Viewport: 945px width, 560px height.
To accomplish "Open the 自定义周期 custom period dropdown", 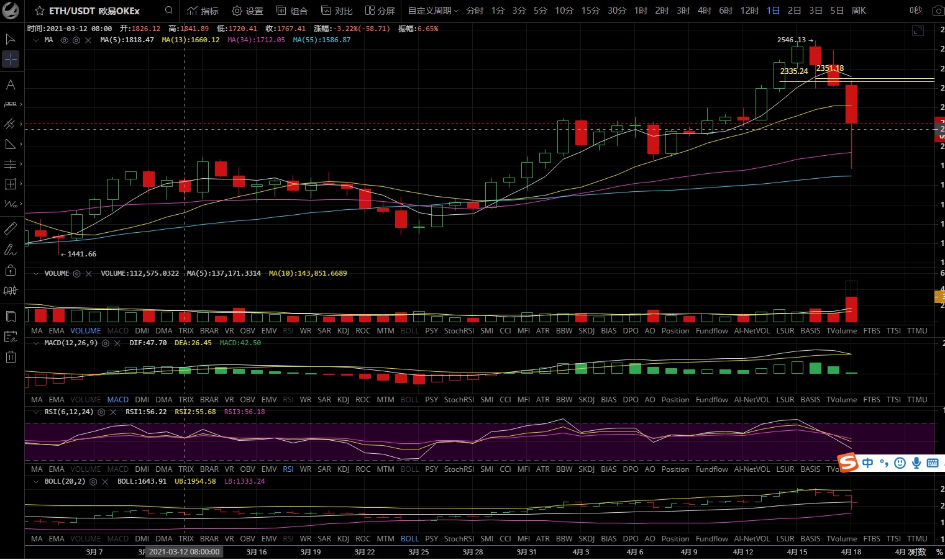I will point(432,11).
